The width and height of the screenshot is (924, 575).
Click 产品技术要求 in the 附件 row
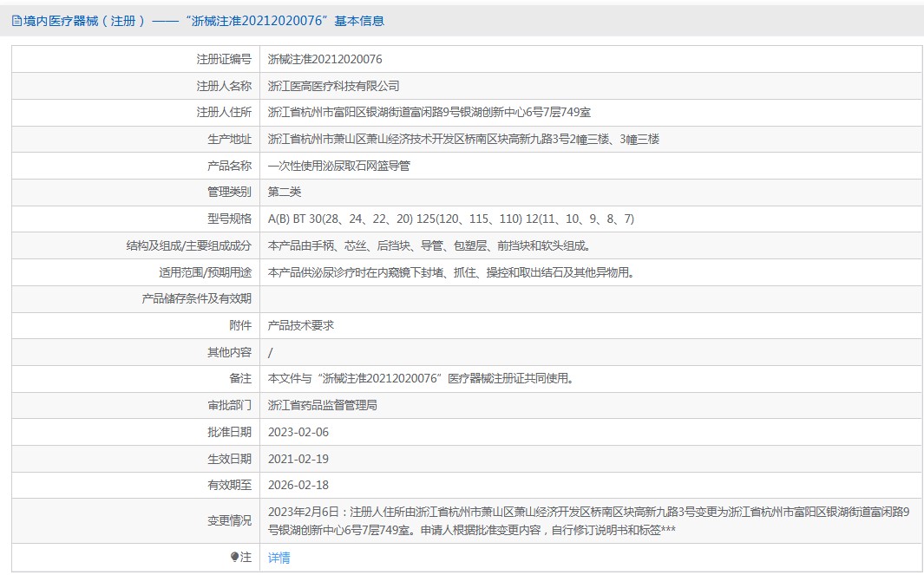300,325
